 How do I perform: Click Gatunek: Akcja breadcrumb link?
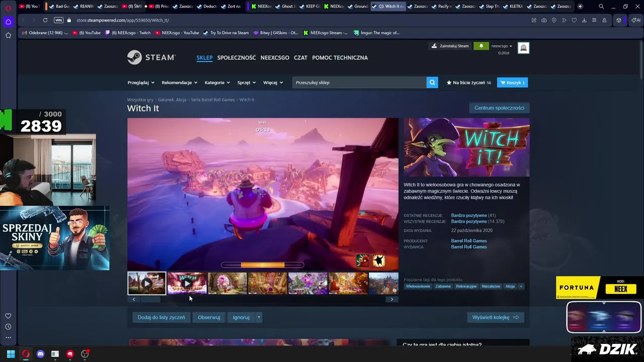click(x=172, y=100)
